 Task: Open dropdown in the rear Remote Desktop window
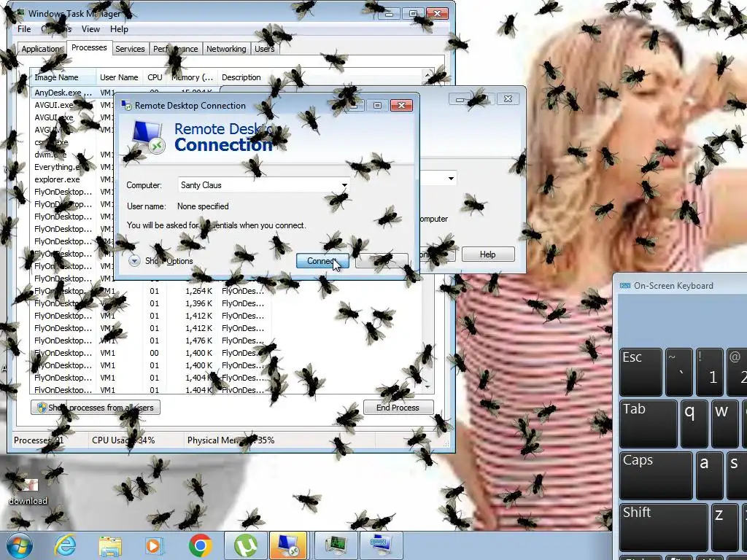pyautogui.click(x=451, y=179)
